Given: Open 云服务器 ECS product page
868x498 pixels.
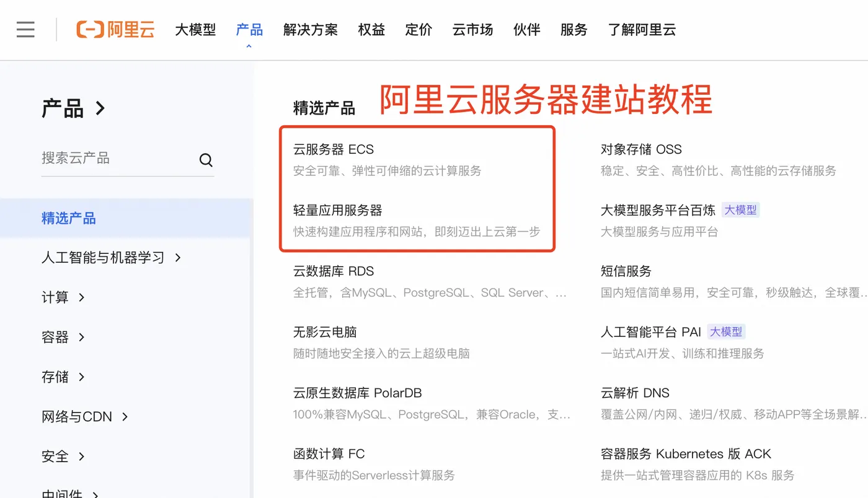Looking at the screenshot, I should coord(333,149).
